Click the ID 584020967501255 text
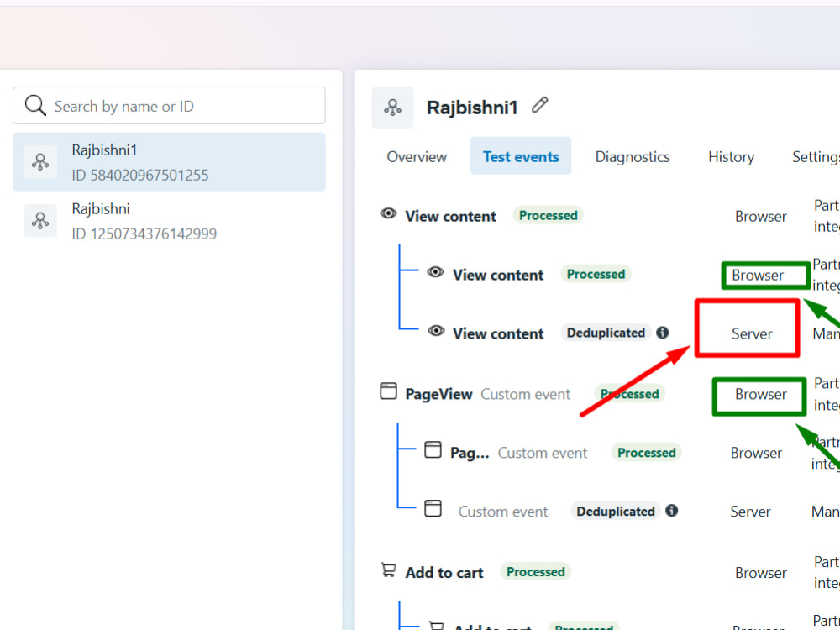 click(x=140, y=176)
